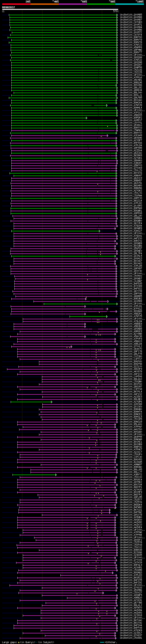Click the green alignment bar for UniRef100_Q00M85
Viewport: 146px width, 644px height.
coord(63,15)
